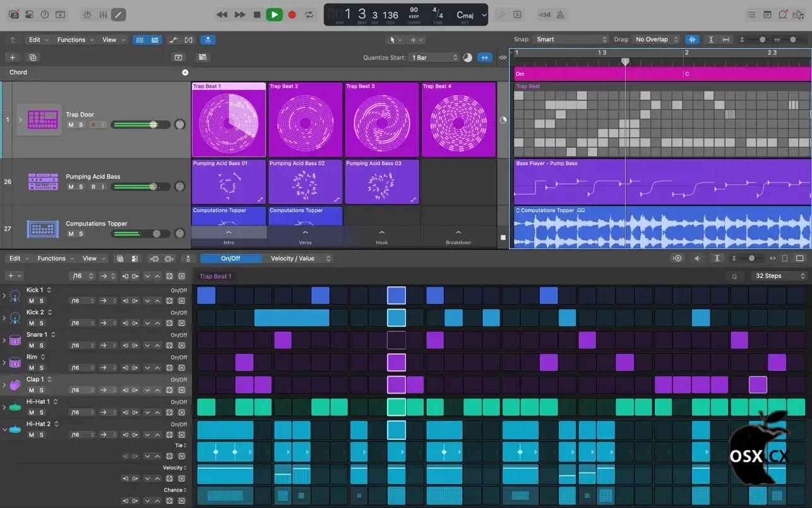Viewport: 812px width, 508px height.
Task: Click the Trap Door track instrument icon
Action: (42, 119)
